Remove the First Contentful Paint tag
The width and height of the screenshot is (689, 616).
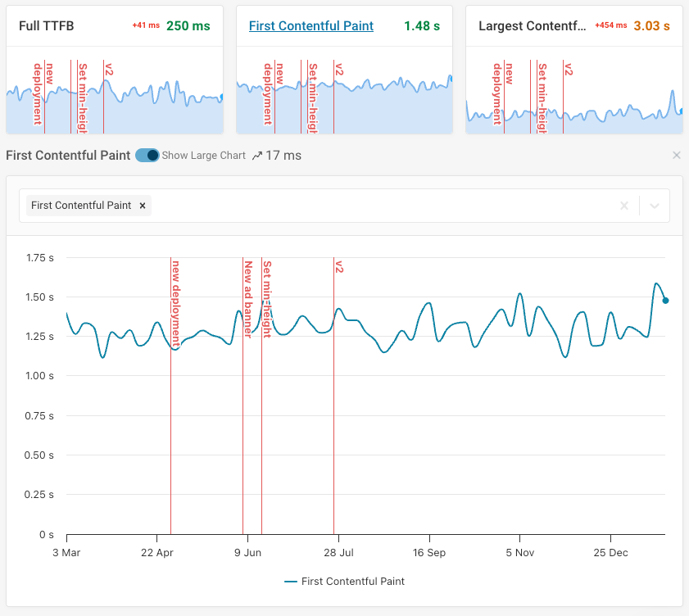point(143,206)
